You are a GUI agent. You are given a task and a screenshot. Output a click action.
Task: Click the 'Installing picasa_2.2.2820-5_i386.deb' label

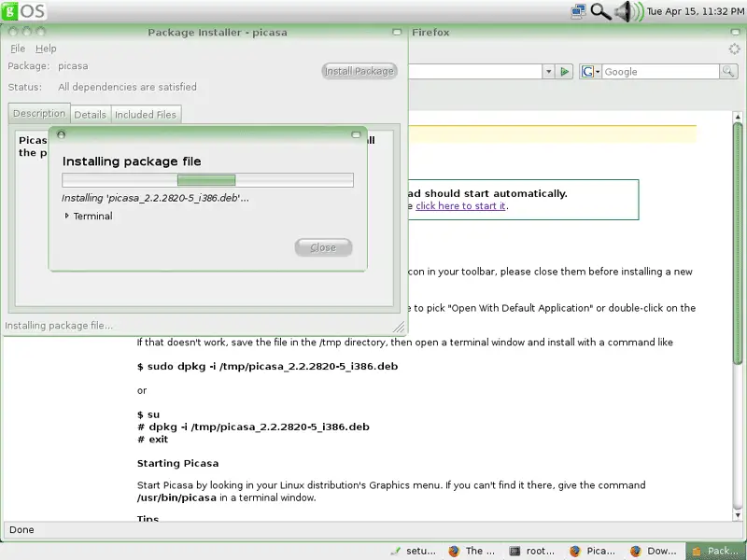[155, 198]
